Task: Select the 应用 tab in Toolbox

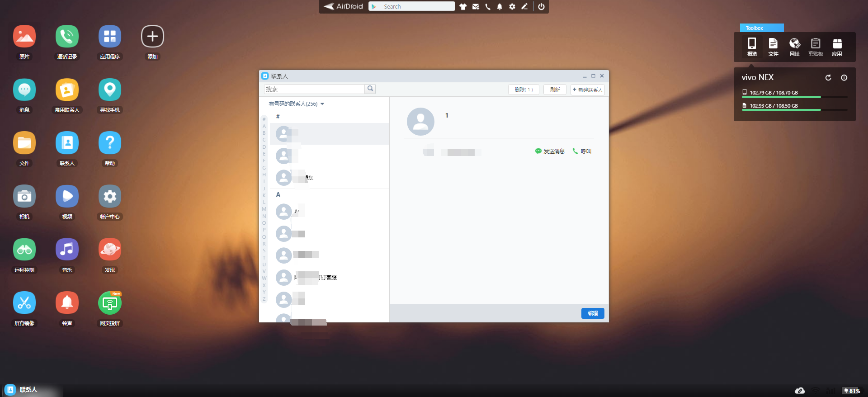Action: point(837,47)
